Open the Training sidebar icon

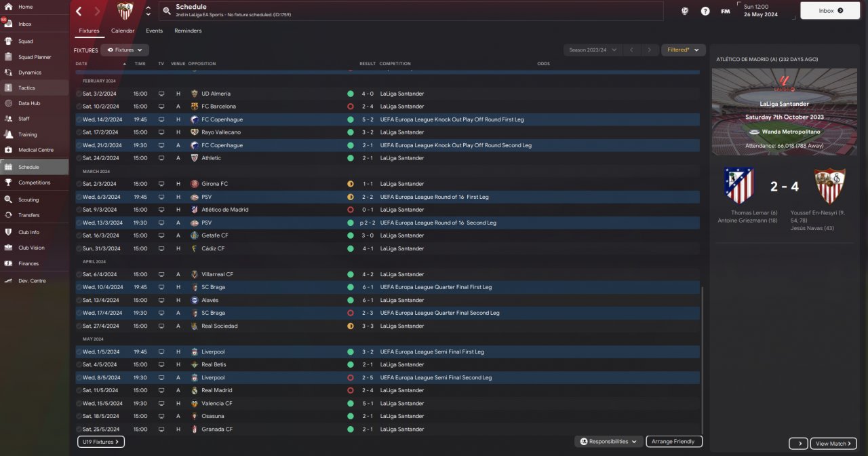[8, 134]
